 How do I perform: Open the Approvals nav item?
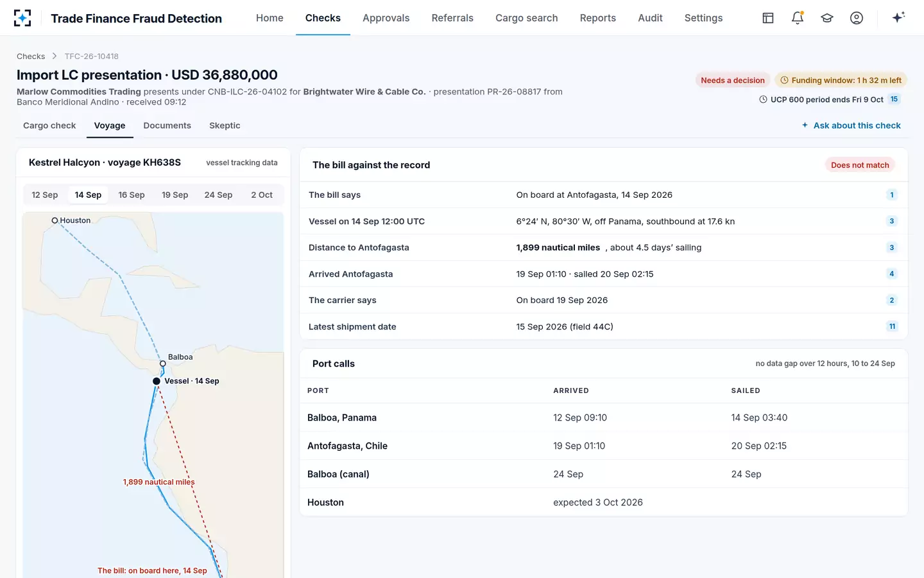[386, 18]
